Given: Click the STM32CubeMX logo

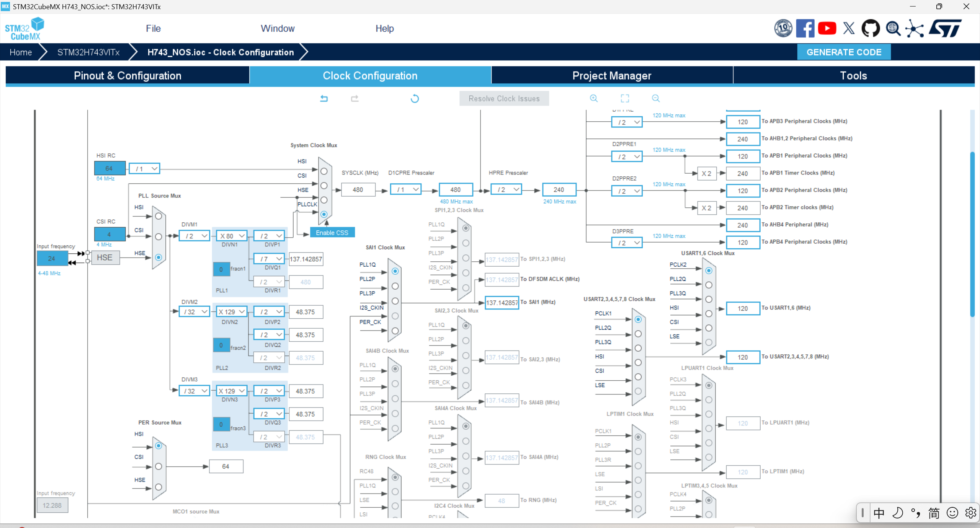Looking at the screenshot, I should pos(24,29).
